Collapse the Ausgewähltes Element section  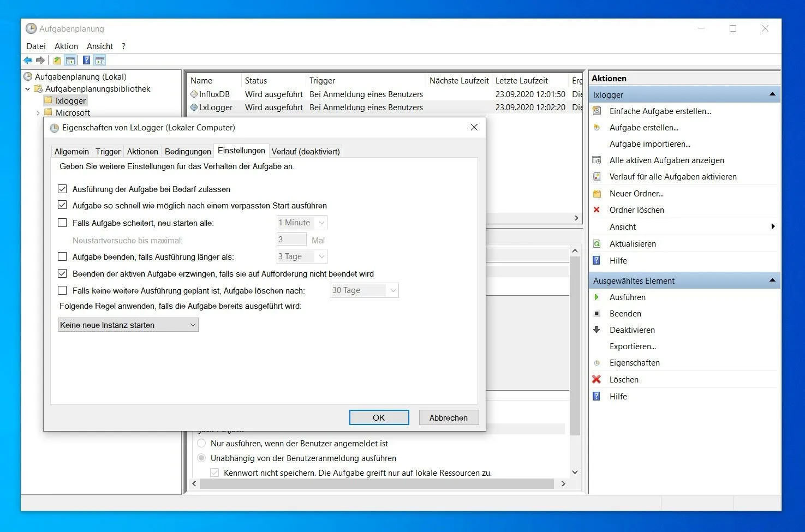click(x=772, y=280)
